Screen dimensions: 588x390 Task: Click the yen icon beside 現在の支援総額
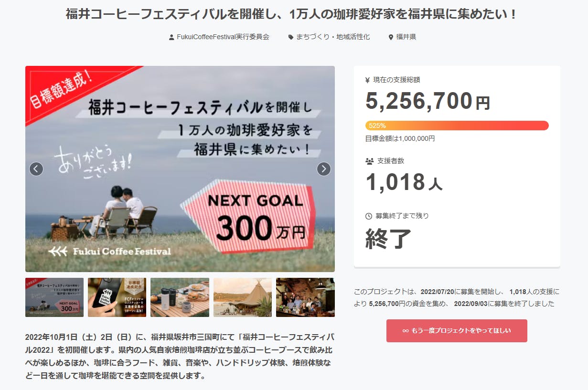pyautogui.click(x=367, y=80)
